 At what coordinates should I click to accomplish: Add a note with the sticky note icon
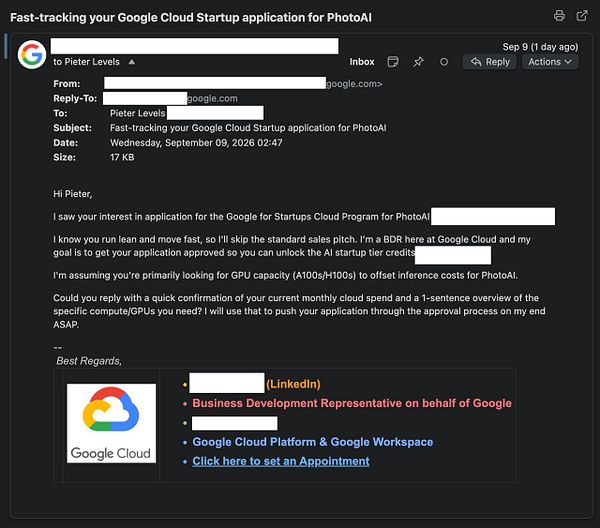[x=393, y=62]
